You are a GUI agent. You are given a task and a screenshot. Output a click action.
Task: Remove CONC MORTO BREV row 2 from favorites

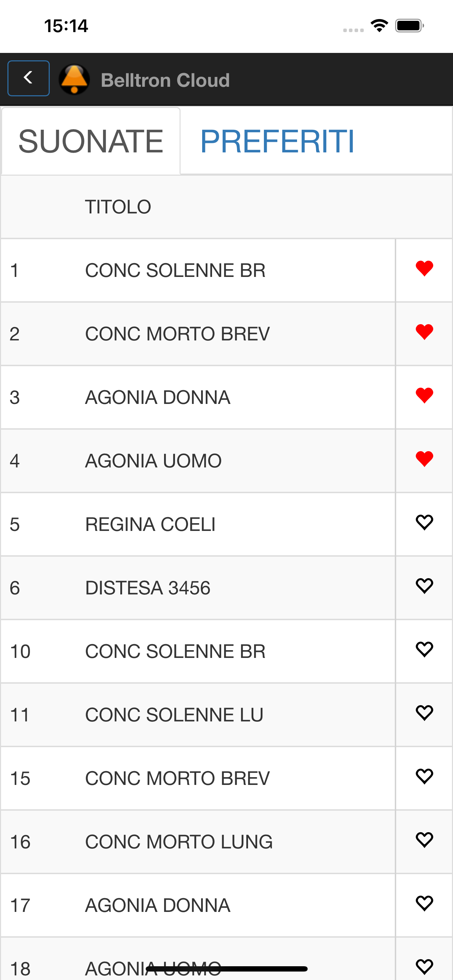pos(424,332)
